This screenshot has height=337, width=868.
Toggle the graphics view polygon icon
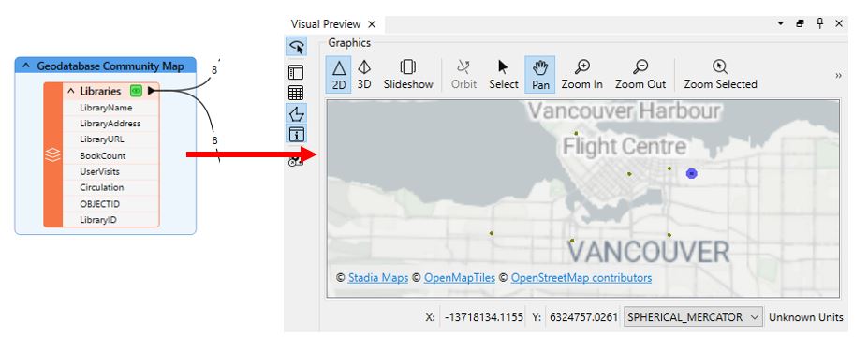296,114
